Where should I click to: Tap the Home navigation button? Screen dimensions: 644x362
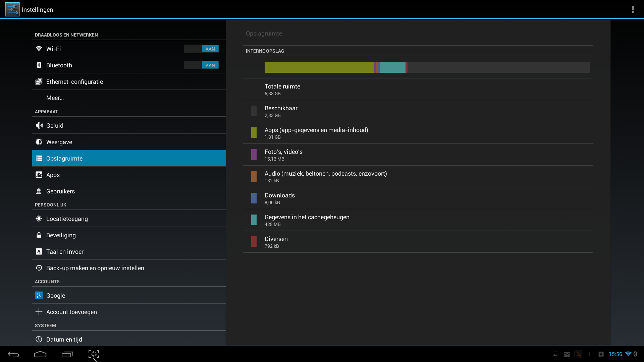click(40, 354)
